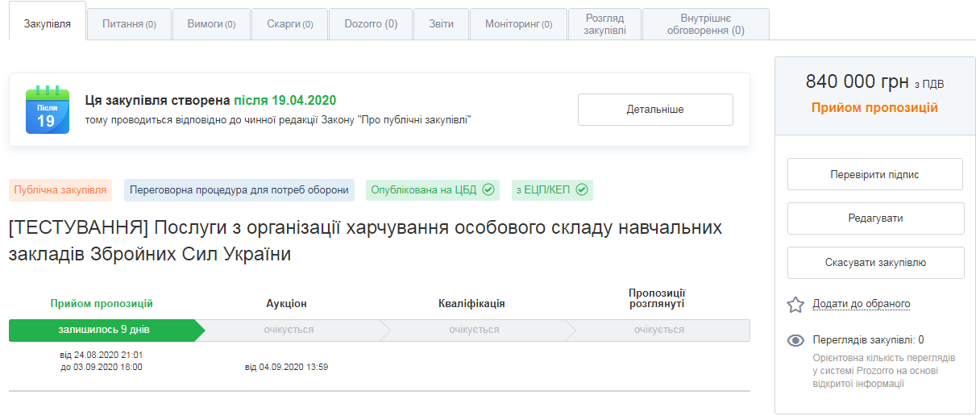This screenshot has width=980, height=420.
Task: Click the green 'залишилось 9 днів' progress stage
Action: 104,330
